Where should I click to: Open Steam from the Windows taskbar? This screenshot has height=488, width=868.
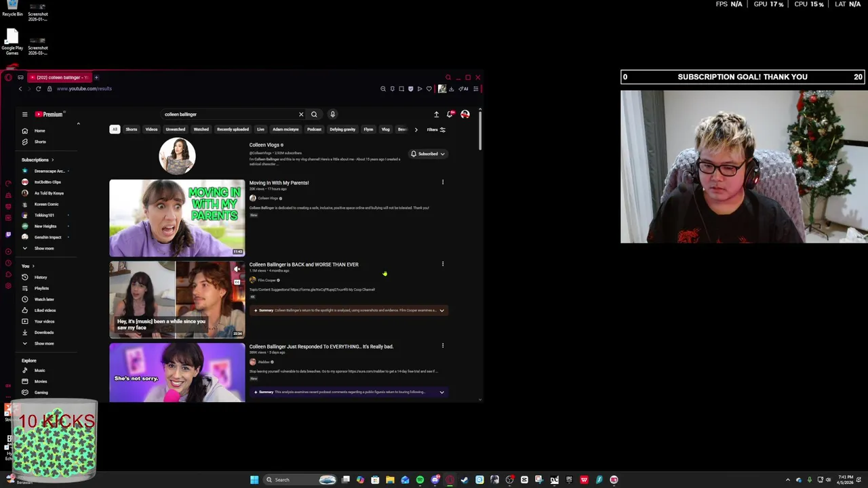click(465, 480)
